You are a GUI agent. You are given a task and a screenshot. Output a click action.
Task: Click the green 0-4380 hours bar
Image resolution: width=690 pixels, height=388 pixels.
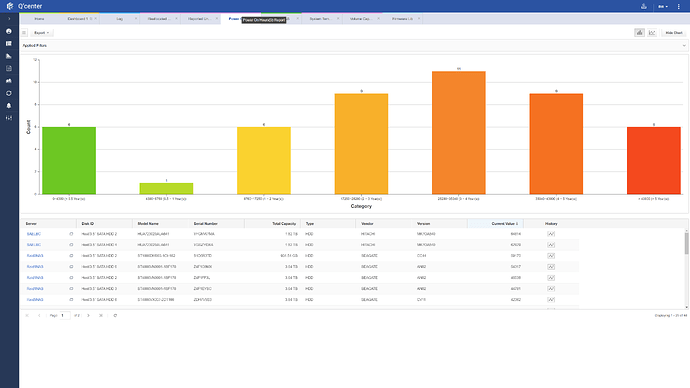(69, 161)
